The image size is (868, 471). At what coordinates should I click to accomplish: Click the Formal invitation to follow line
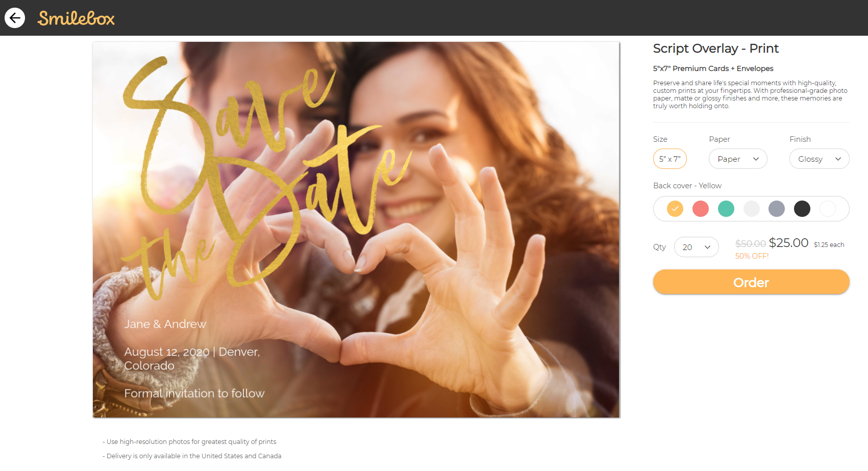(194, 393)
